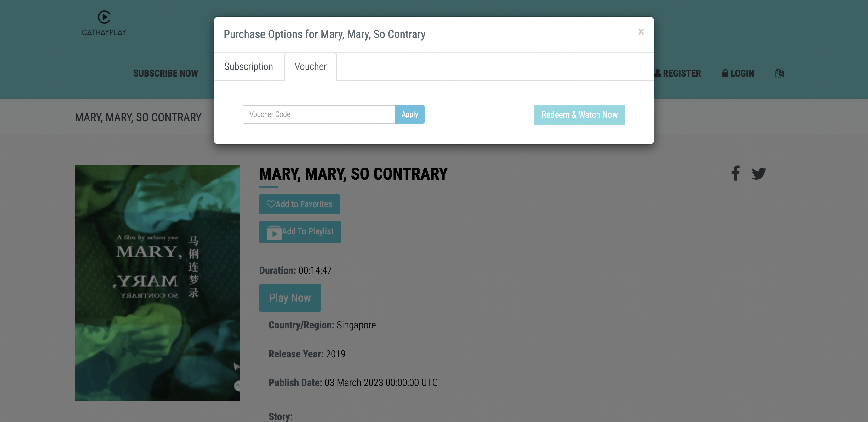Screen dimensions: 868x422
Task: Focus the Voucher Code input field
Action: pos(319,114)
